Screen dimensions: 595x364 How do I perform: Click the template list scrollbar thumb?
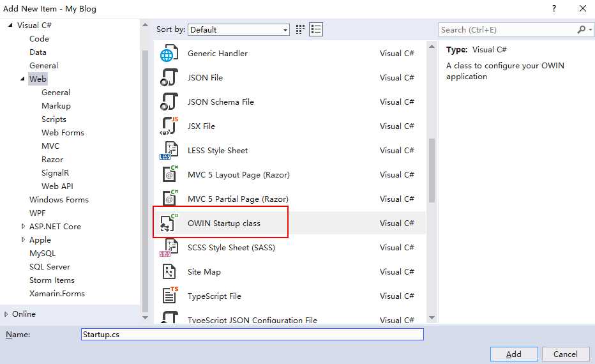(432, 171)
